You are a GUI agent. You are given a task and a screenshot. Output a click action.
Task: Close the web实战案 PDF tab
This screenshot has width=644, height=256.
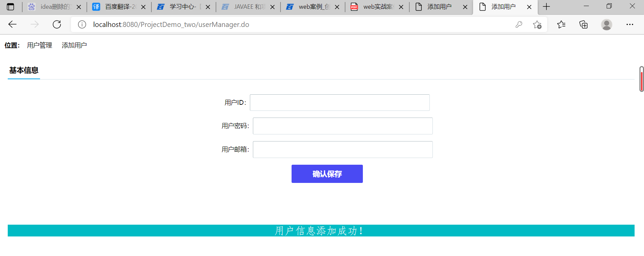click(x=401, y=7)
